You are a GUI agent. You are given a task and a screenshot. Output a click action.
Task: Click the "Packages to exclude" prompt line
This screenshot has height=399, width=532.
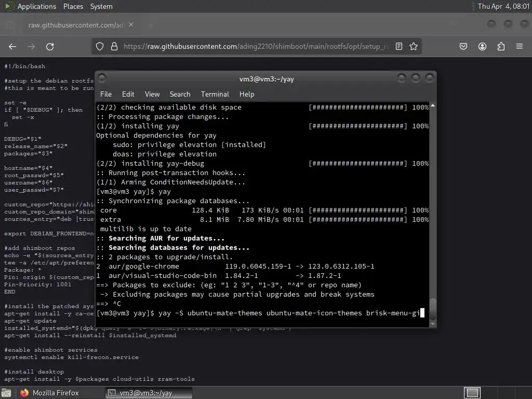(229, 285)
